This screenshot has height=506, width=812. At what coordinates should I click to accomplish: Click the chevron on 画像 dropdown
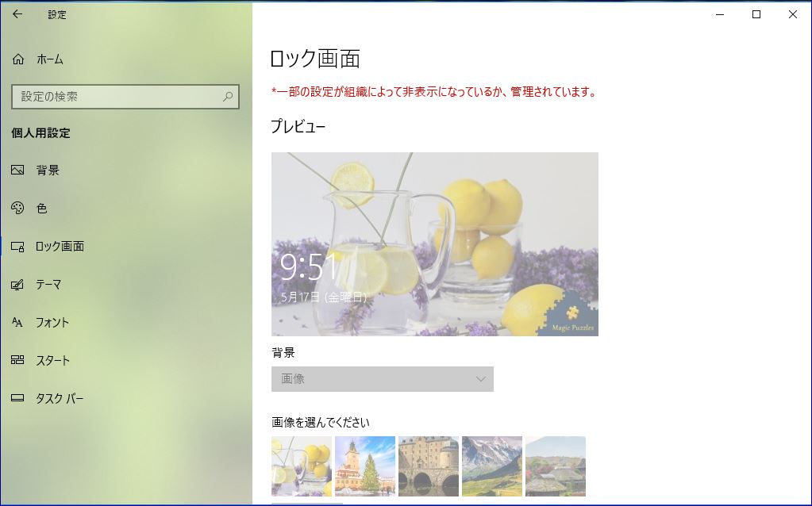click(480, 379)
